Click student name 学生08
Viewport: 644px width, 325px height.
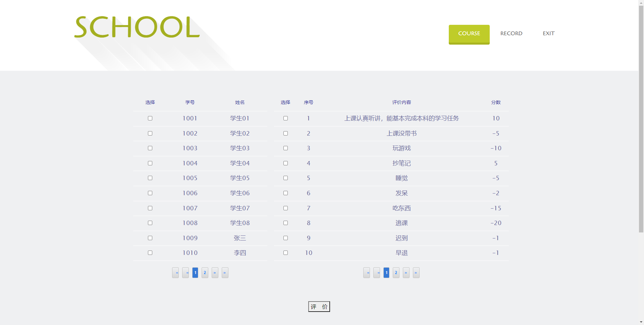[240, 223]
